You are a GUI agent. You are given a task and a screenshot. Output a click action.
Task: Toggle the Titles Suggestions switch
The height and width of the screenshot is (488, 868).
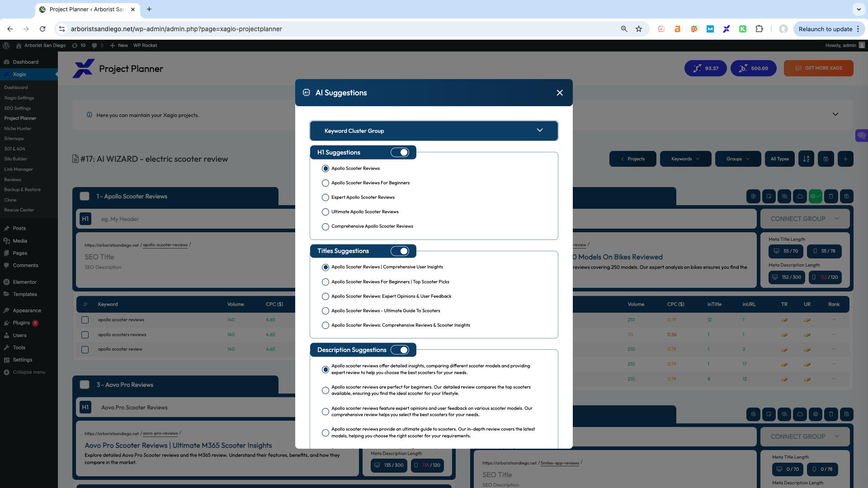coord(400,251)
